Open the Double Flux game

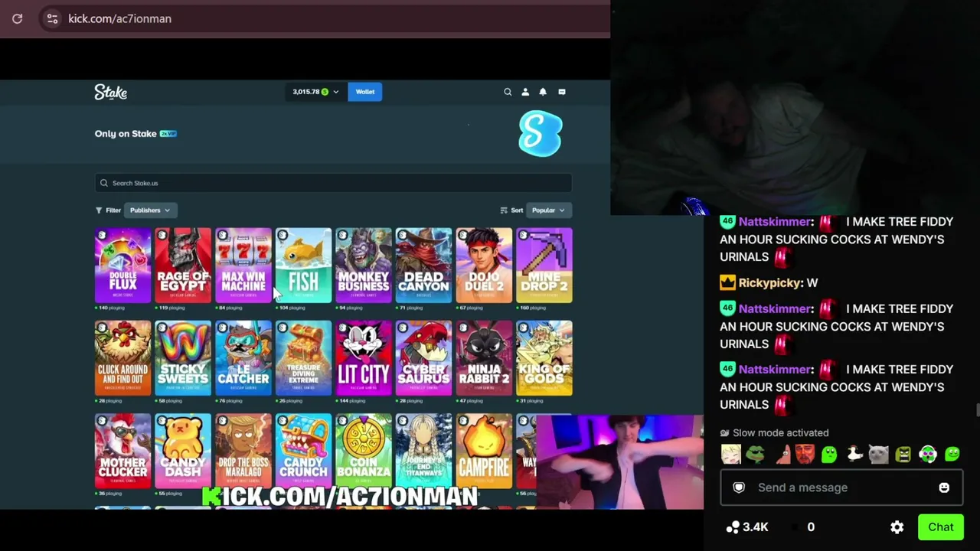(x=122, y=266)
